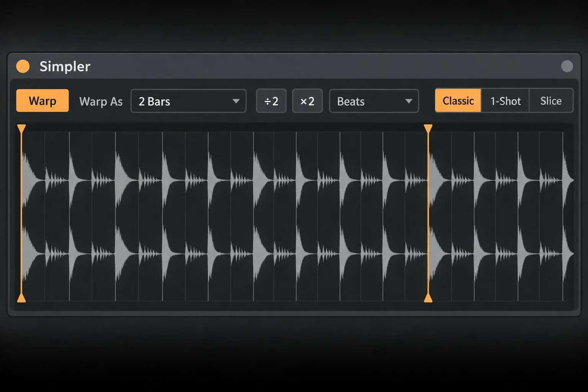This screenshot has width=588, height=392.
Task: Click the Simpler device title
Action: [65, 67]
